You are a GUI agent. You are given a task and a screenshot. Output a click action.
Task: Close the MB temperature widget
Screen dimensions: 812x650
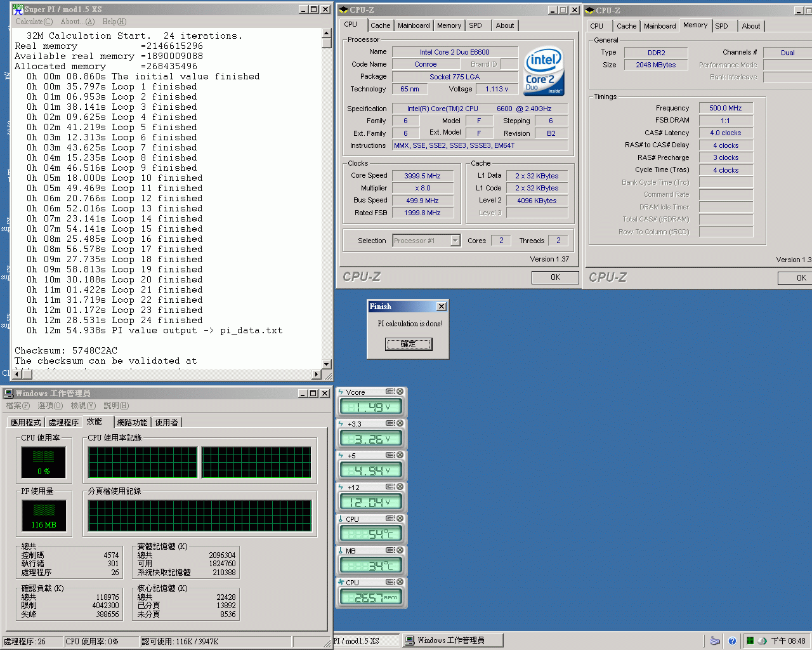pyautogui.click(x=400, y=550)
